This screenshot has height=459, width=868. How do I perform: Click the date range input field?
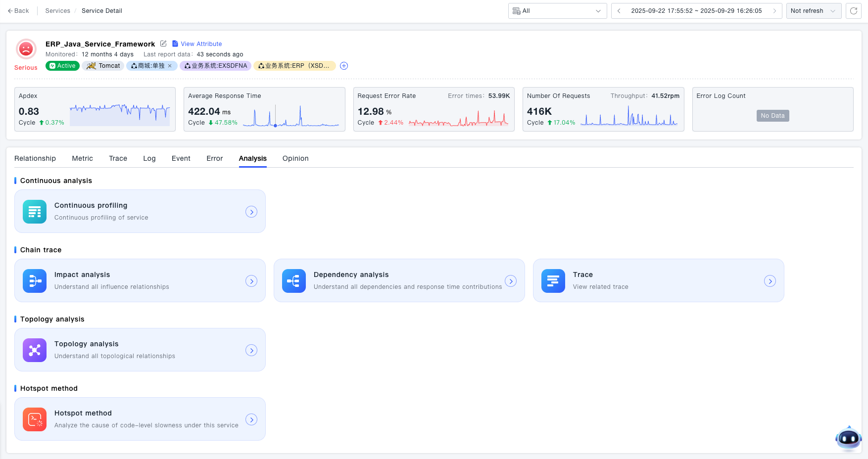[x=696, y=11]
